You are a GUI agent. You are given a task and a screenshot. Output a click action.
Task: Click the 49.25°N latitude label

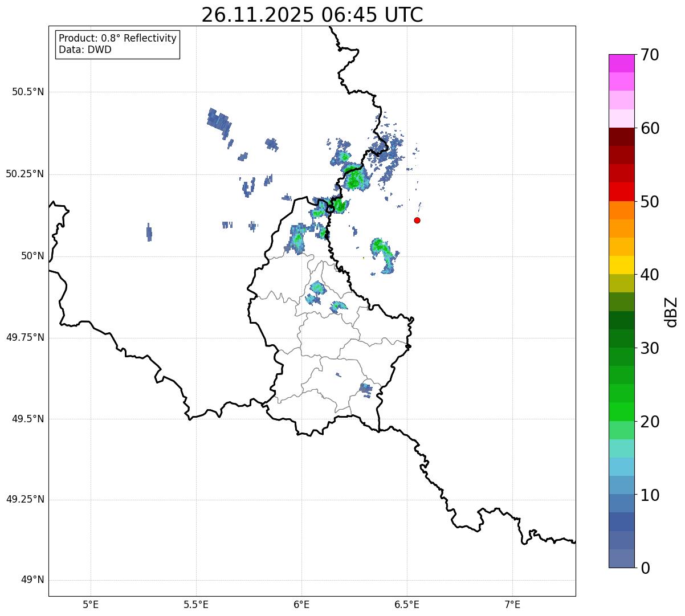[x=25, y=499]
